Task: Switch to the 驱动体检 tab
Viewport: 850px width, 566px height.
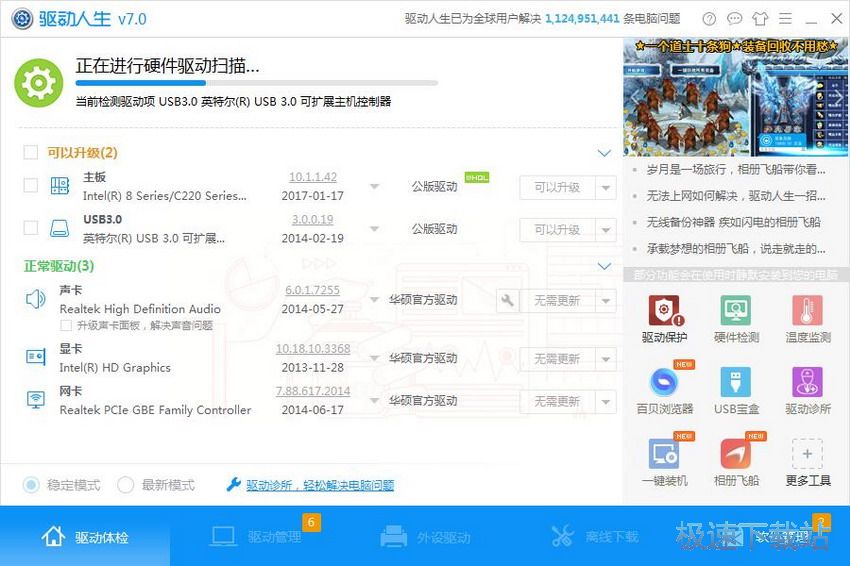Action: pos(85,537)
